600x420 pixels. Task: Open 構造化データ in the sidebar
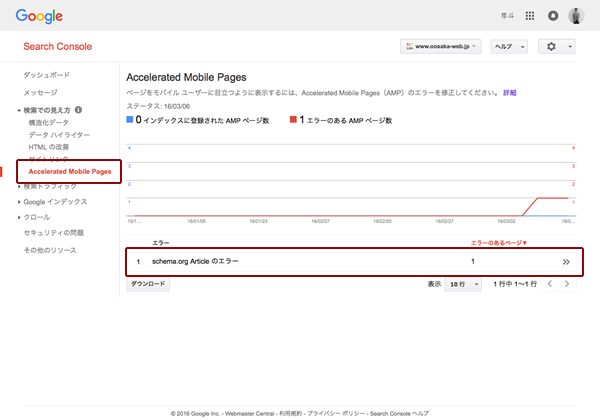49,123
